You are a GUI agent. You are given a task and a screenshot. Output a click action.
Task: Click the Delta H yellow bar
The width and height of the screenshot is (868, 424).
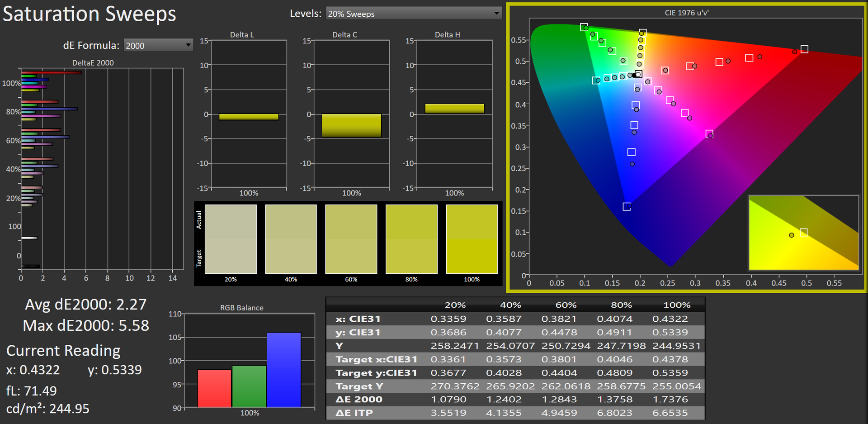coord(454,109)
